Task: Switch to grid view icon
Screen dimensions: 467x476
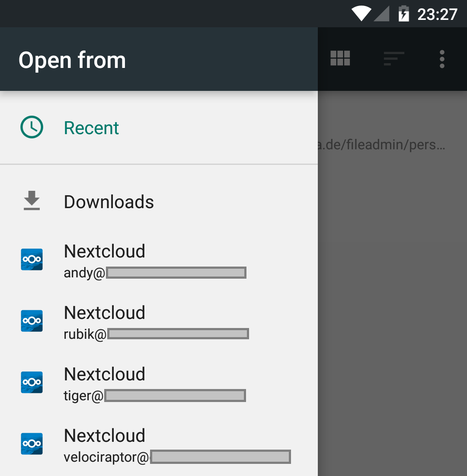Action: point(340,58)
